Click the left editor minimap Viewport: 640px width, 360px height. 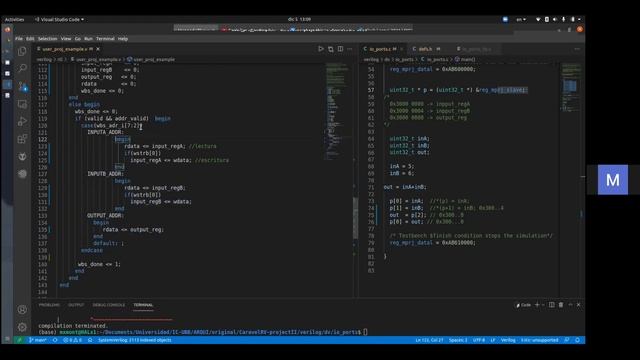(x=338, y=112)
